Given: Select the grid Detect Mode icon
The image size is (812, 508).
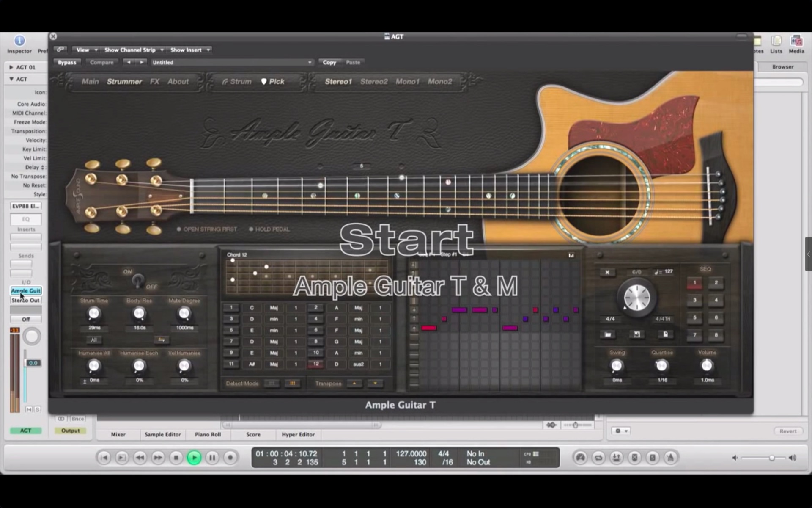Looking at the screenshot, I should [x=292, y=383].
